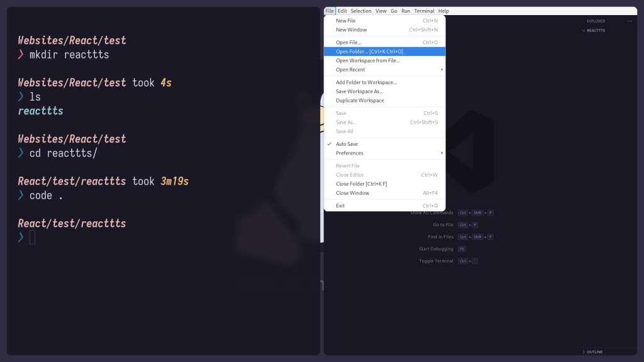Select Duplicate Workspace entry
Image resolution: width=644 pixels, height=362 pixels.
pos(360,101)
